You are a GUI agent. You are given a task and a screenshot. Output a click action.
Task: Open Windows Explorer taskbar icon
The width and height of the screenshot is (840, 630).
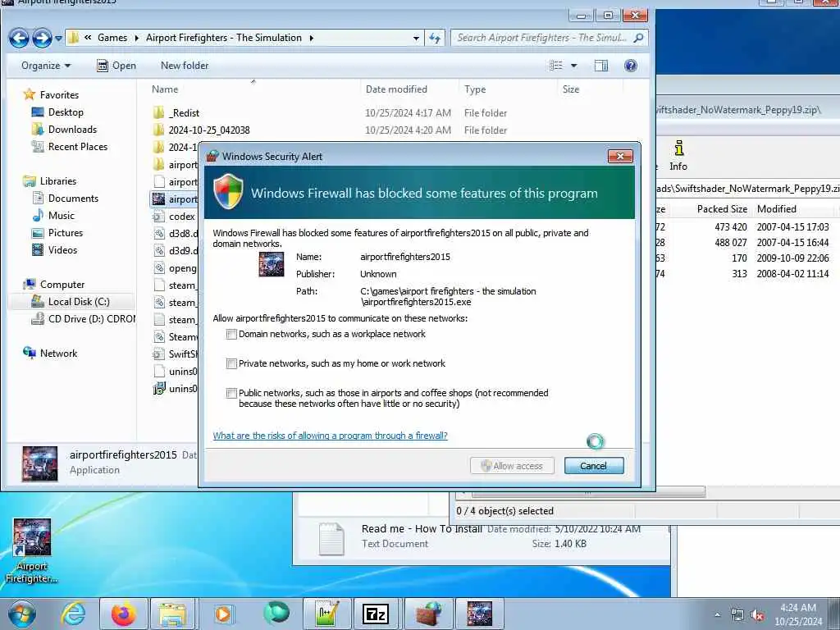tap(172, 614)
